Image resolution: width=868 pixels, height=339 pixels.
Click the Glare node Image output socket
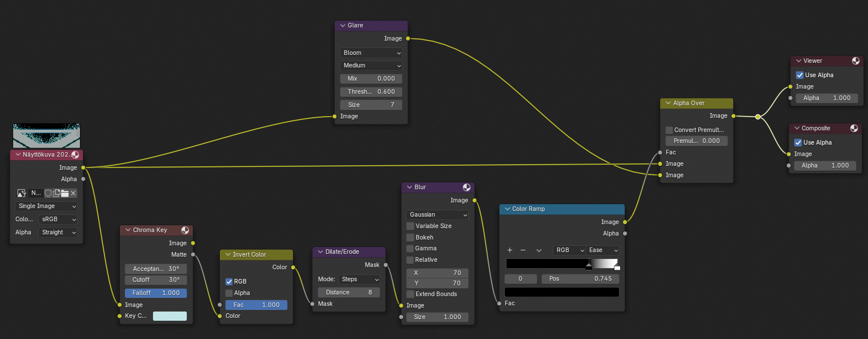408,38
